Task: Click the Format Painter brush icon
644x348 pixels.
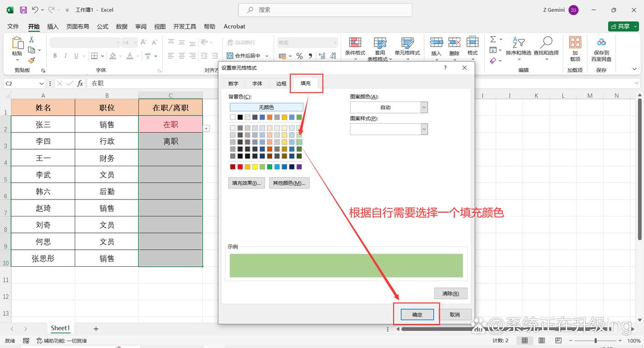Action: 32,61
